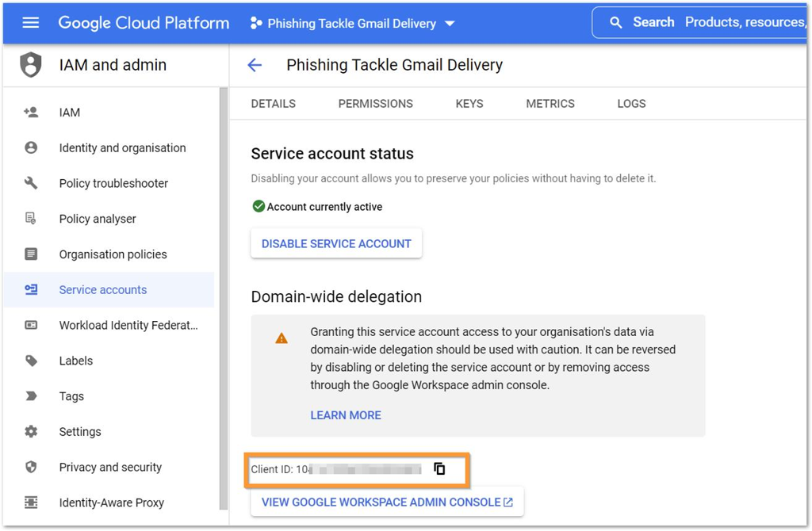Click the IAM add-person icon
Image resolution: width=812 pixels, height=531 pixels.
click(31, 113)
